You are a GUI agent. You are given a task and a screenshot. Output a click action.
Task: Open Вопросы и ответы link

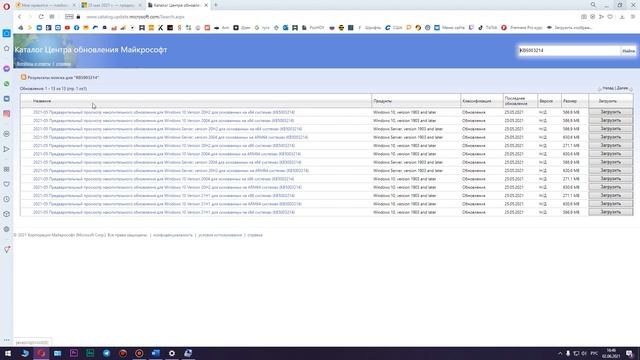(33, 64)
